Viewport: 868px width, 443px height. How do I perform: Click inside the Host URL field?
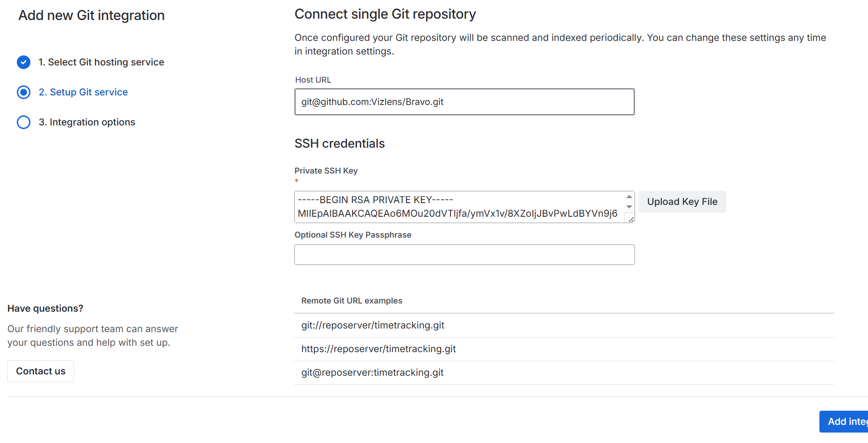[464, 102]
